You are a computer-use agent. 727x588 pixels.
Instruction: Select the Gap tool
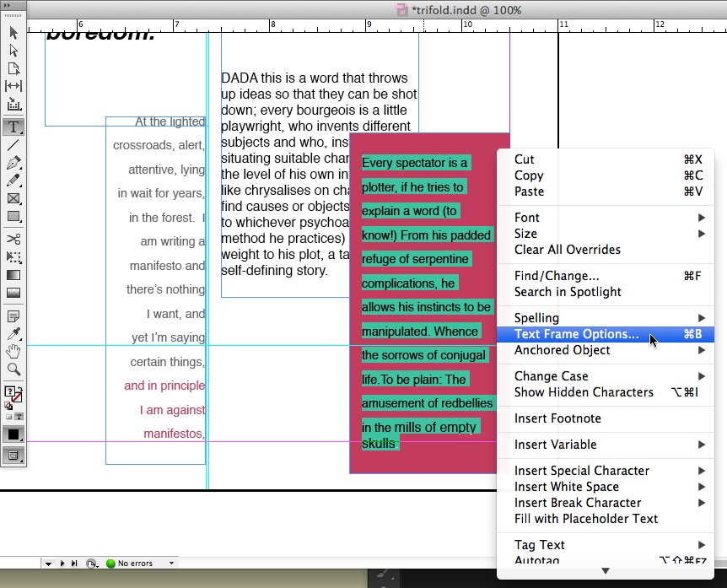coord(13,86)
